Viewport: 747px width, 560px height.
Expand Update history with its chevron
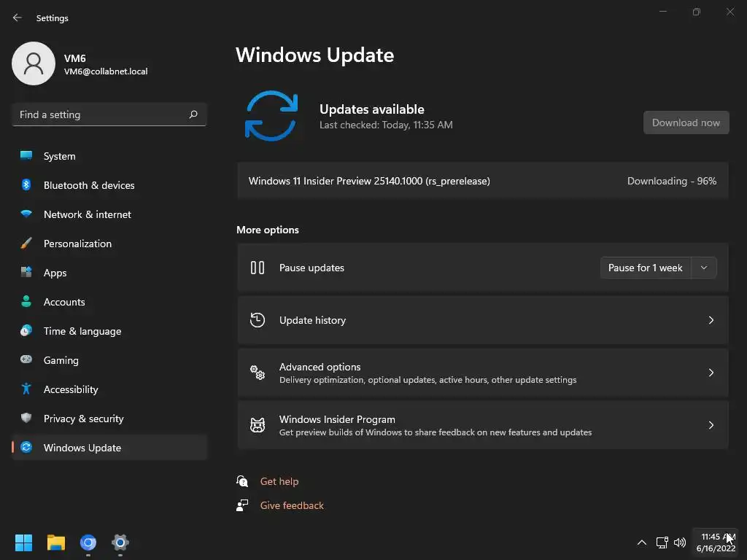[x=711, y=320]
